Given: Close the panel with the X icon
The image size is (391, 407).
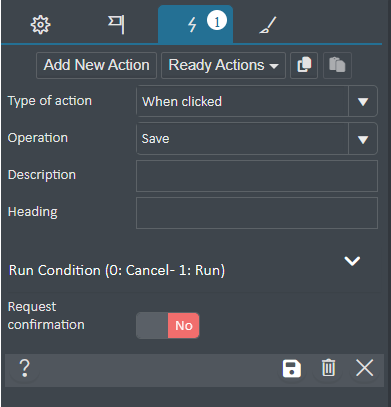Looking at the screenshot, I should 364,368.
